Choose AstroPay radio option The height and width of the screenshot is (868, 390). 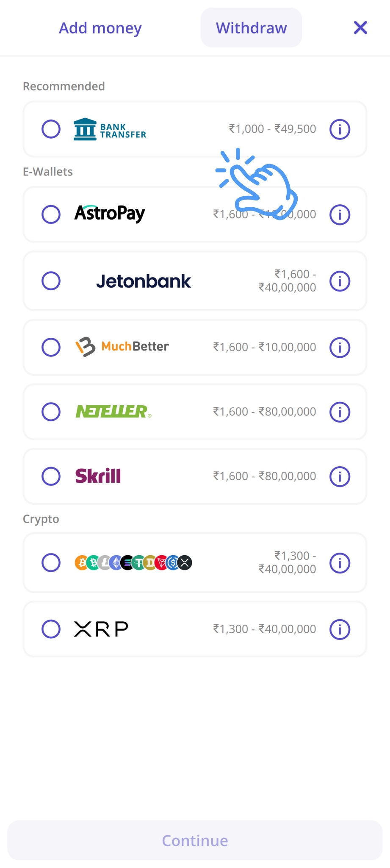click(51, 214)
